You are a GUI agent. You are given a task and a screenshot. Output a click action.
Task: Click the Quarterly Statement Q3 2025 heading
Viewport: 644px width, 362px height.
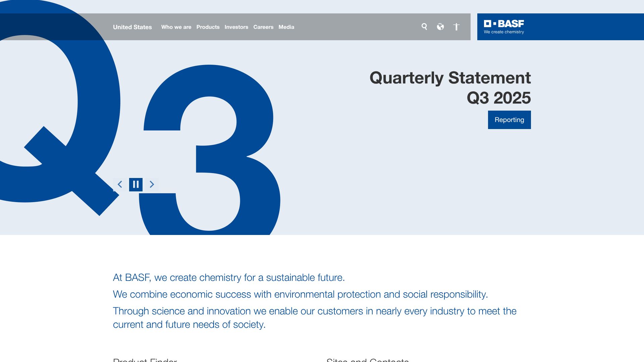[450, 87]
